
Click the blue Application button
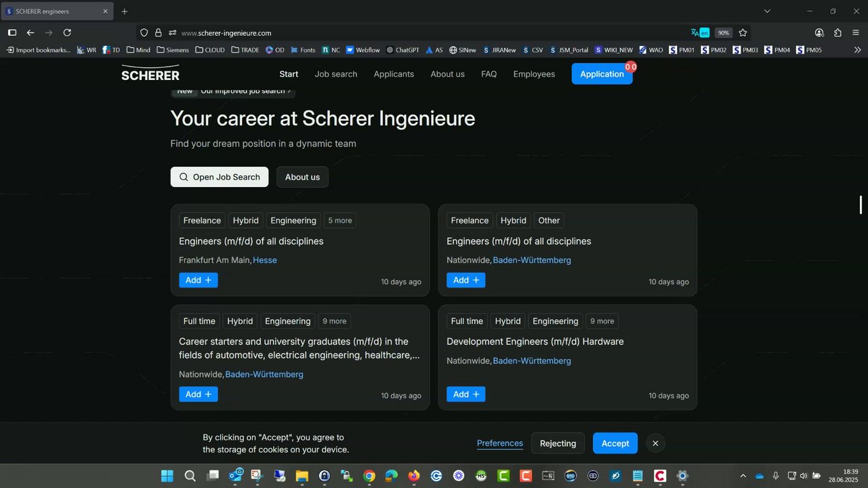[602, 74]
